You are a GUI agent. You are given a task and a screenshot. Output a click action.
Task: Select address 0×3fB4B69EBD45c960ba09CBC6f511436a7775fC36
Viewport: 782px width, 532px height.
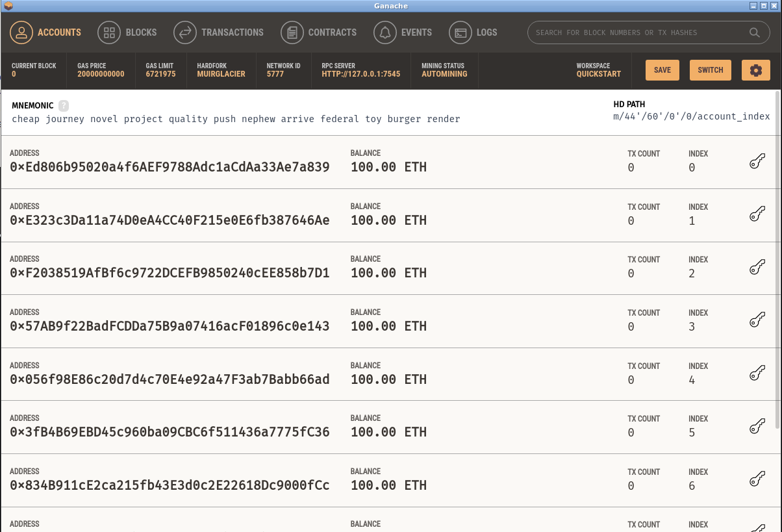pyautogui.click(x=170, y=433)
